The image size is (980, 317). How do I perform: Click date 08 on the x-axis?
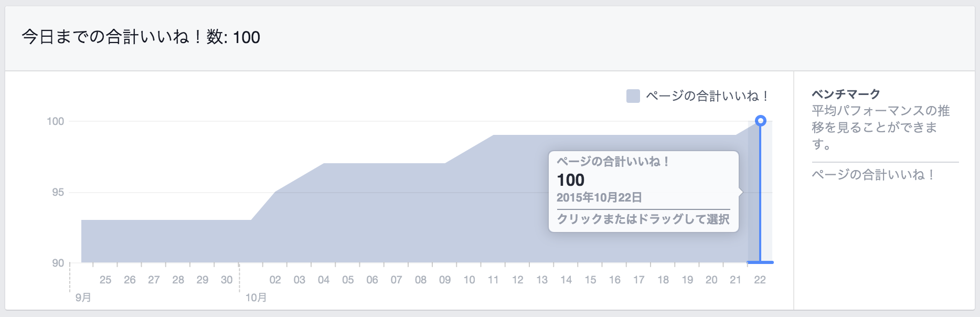421,280
